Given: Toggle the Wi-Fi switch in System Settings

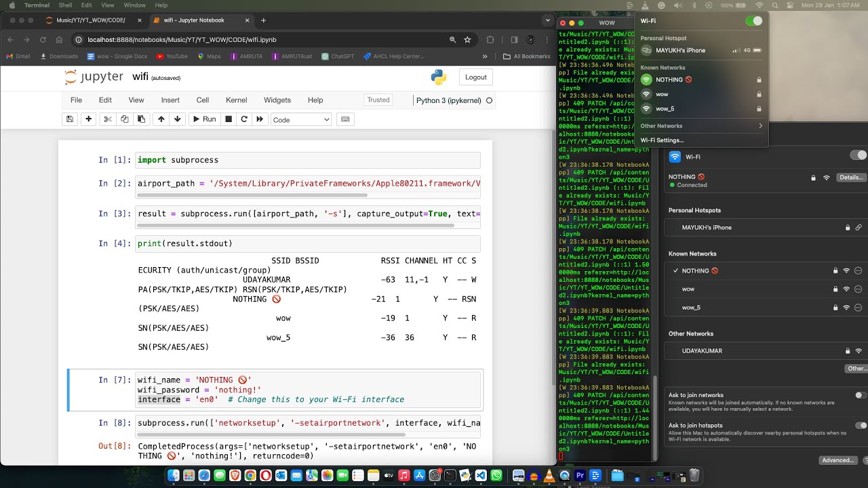Looking at the screenshot, I should (859, 155).
